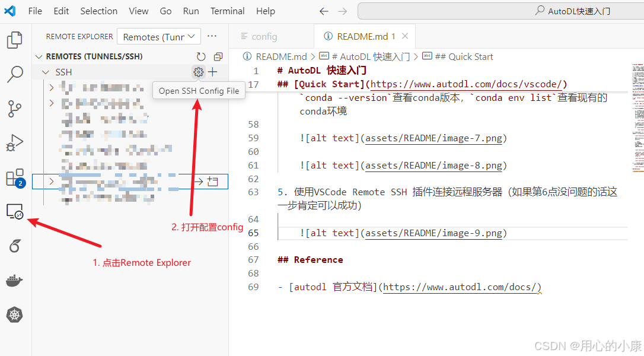Open the Kubernetes helm wheel icon
644x356 pixels.
tap(15, 315)
